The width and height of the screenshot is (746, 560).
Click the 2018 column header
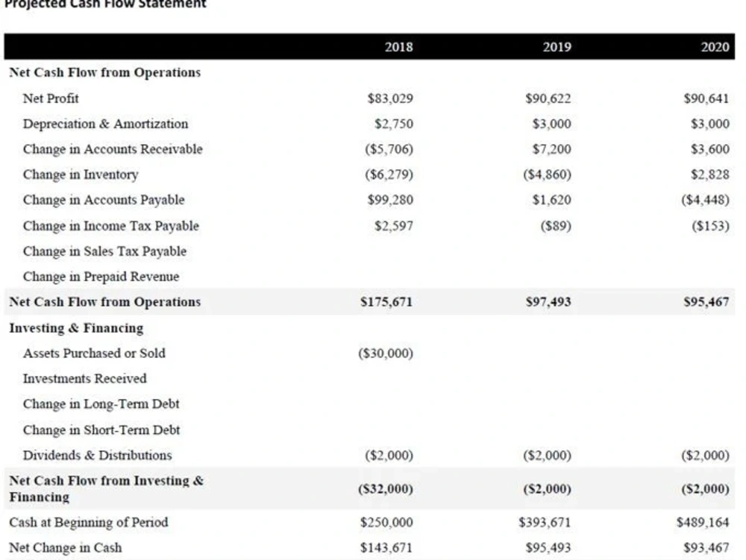[398, 46]
